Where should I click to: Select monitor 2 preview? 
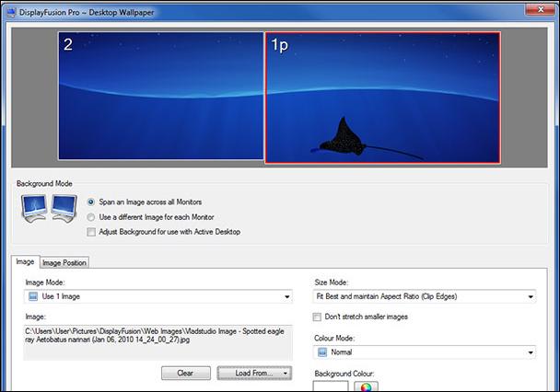161,97
